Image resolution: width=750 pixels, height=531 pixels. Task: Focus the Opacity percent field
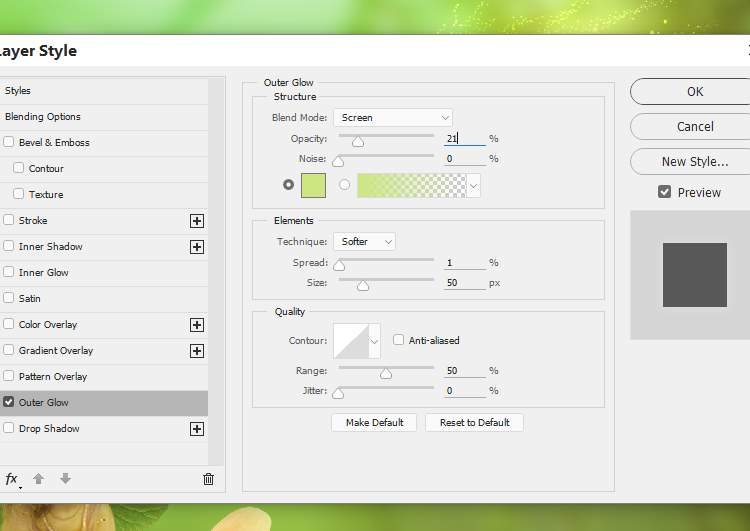point(464,139)
